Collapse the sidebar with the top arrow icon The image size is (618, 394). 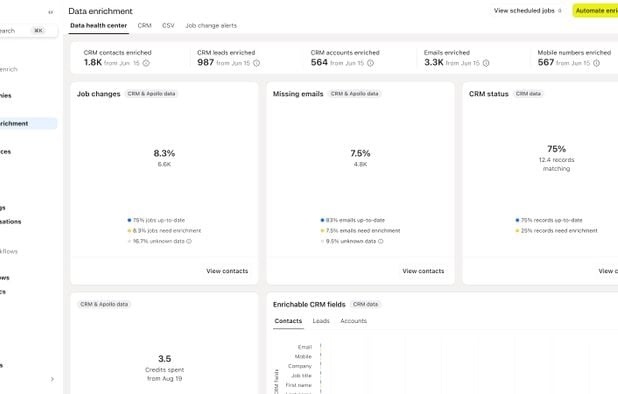[50, 12]
